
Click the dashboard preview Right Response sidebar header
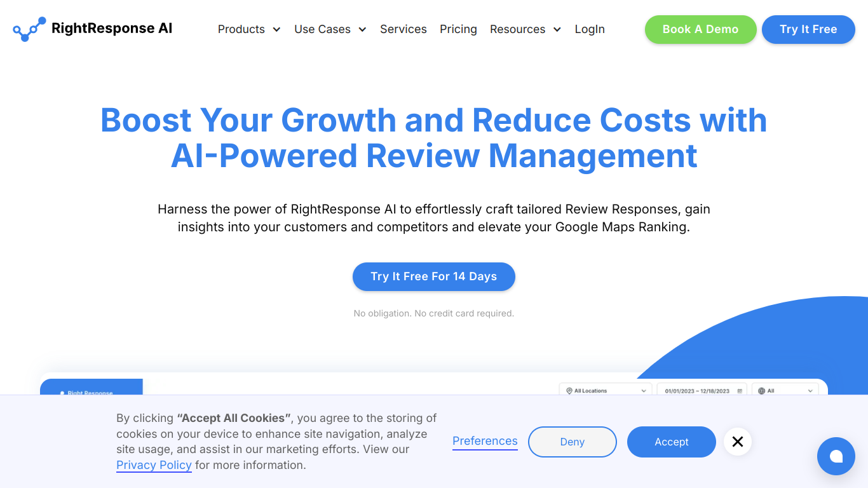click(x=92, y=387)
